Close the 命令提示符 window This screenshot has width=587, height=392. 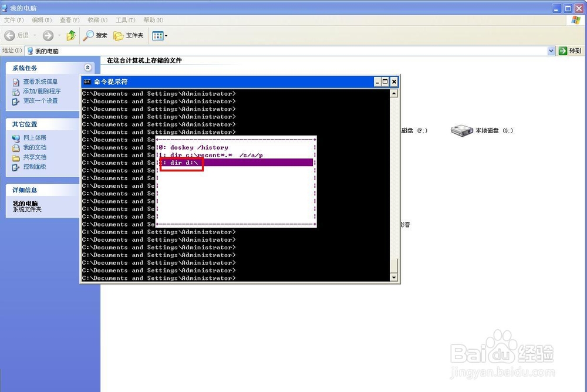click(x=394, y=82)
